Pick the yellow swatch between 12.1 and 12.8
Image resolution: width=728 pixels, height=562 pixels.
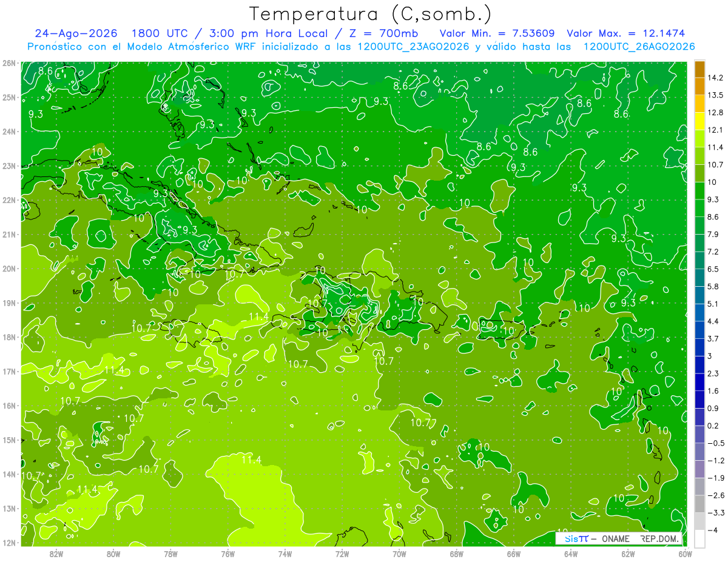pyautogui.click(x=699, y=121)
